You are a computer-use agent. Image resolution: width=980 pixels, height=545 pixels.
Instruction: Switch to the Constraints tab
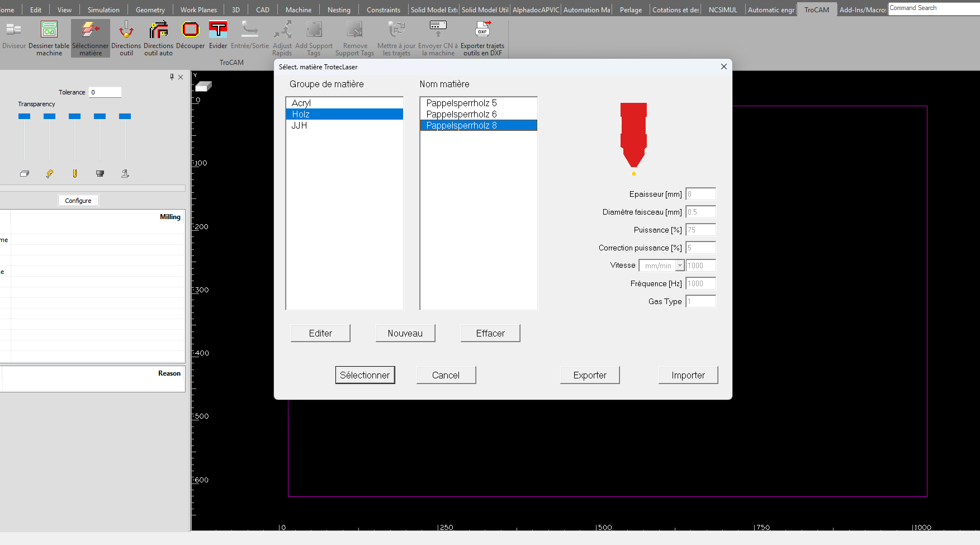click(x=384, y=10)
